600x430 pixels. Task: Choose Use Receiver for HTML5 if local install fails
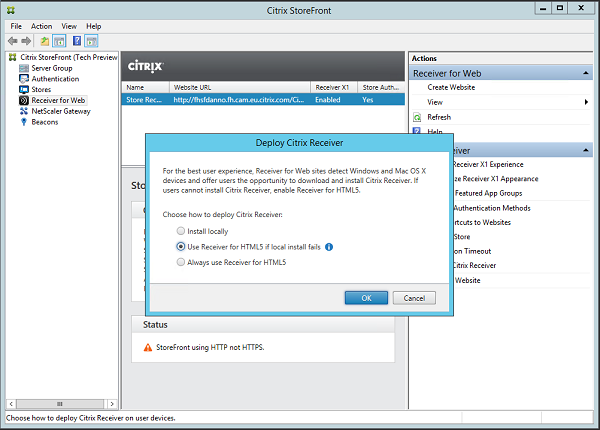(x=180, y=246)
